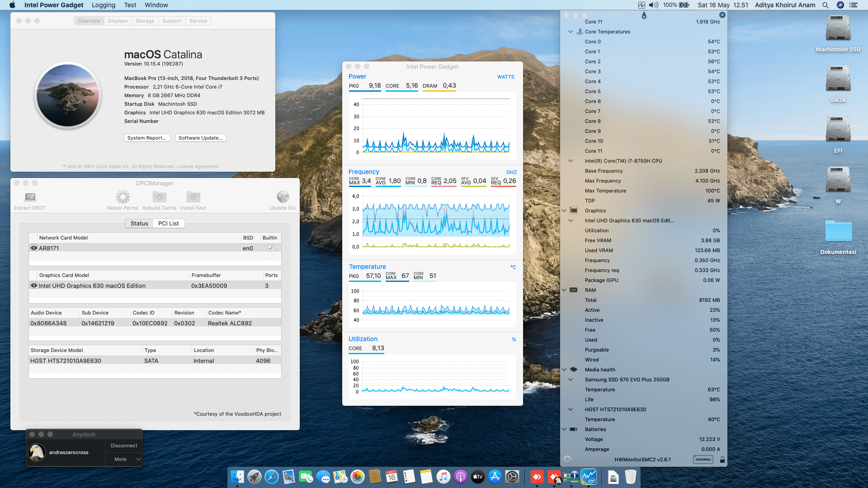Viewport: 868px width, 488px height.
Task: Open Safari from the Dock
Action: click(271, 477)
